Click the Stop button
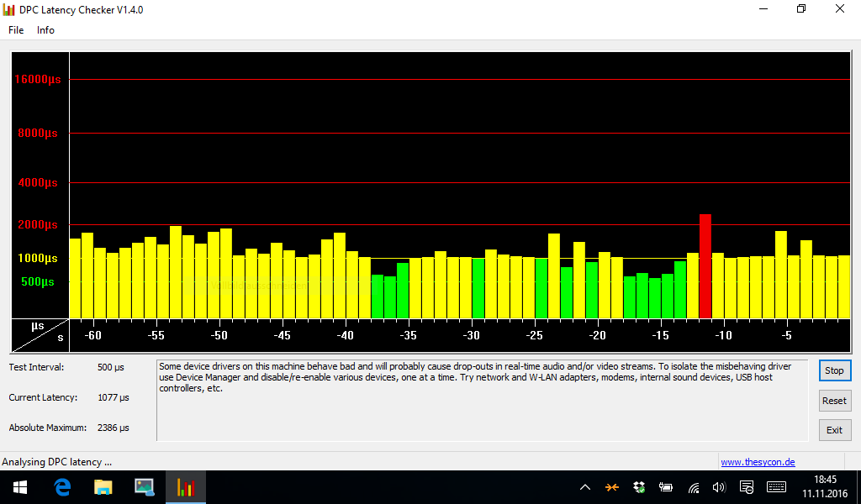Image resolution: width=861 pixels, height=504 pixels. tap(835, 370)
